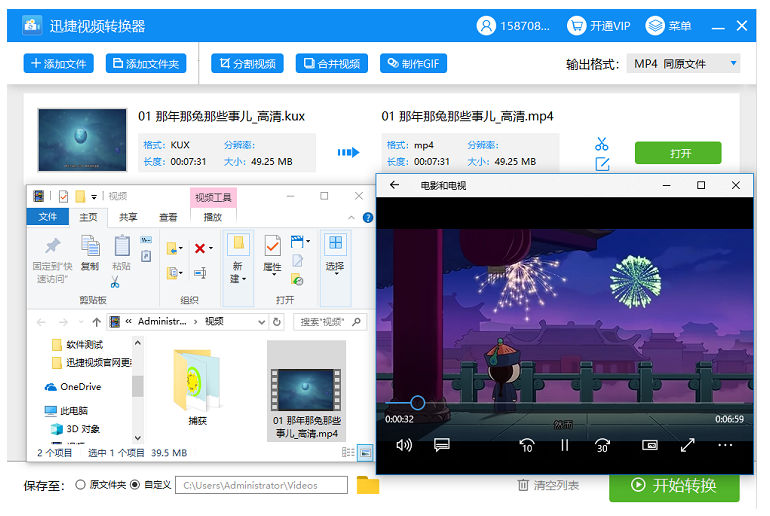This screenshot has width=770, height=516.
Task: Click the navigation pane scrollbar down arrow
Action: pyautogui.click(x=138, y=437)
